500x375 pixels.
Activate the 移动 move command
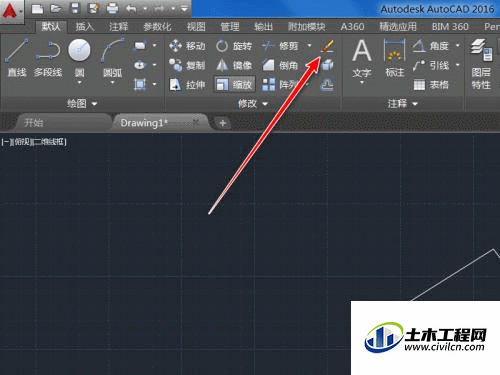tap(187, 46)
